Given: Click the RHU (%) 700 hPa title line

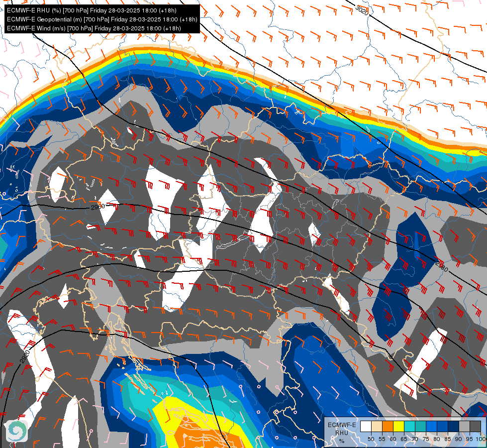Looking at the screenshot, I should pos(92,10).
